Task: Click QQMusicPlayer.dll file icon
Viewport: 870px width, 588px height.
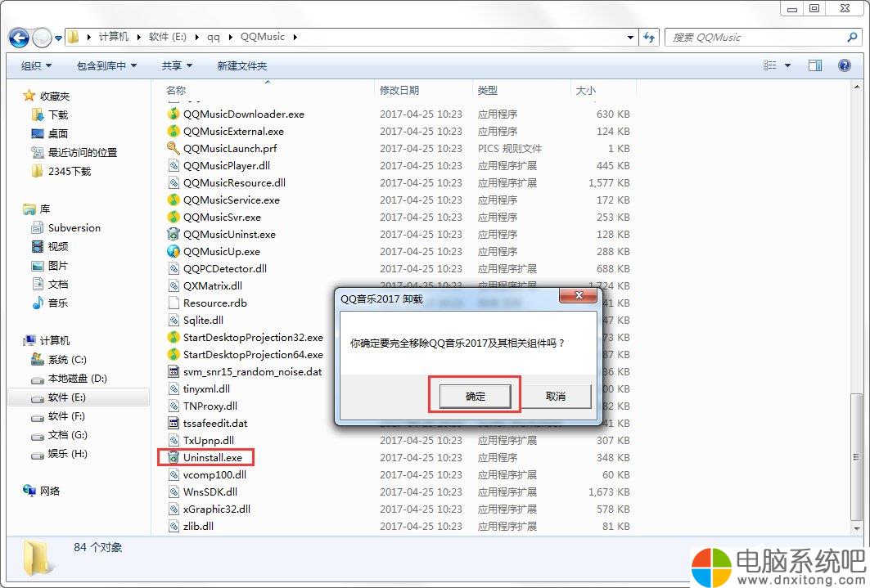Action: pyautogui.click(x=174, y=165)
